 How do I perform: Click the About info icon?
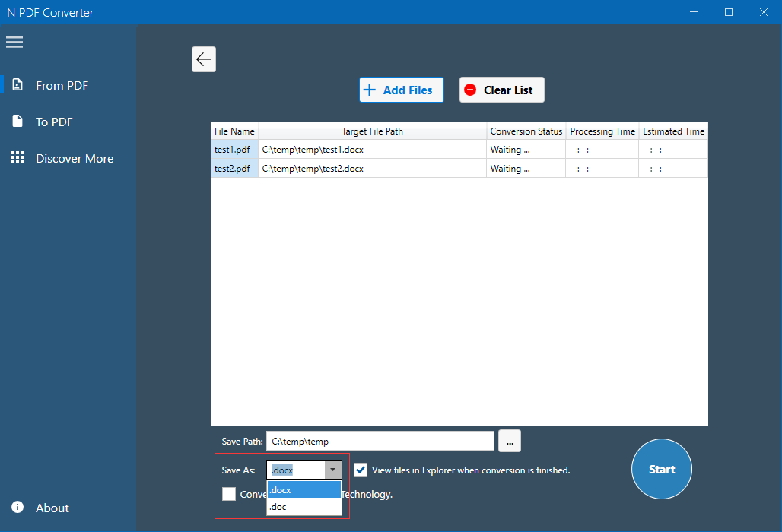pyautogui.click(x=17, y=508)
